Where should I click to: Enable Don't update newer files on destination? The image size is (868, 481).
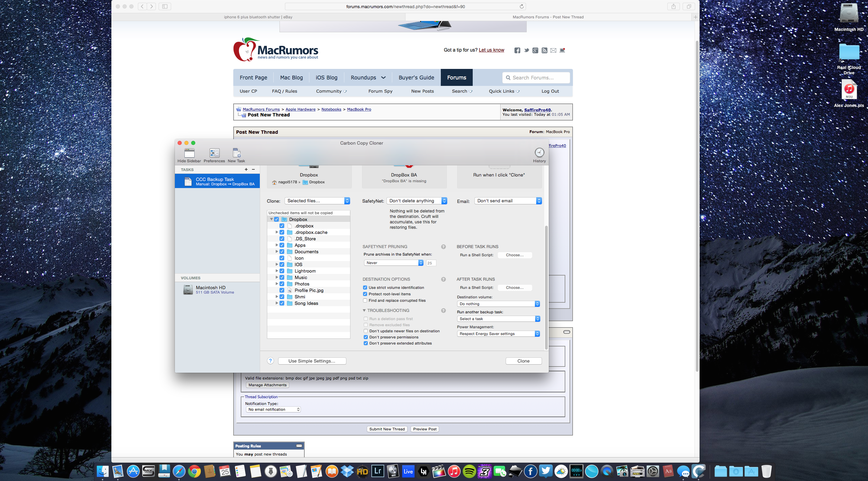tap(366, 331)
